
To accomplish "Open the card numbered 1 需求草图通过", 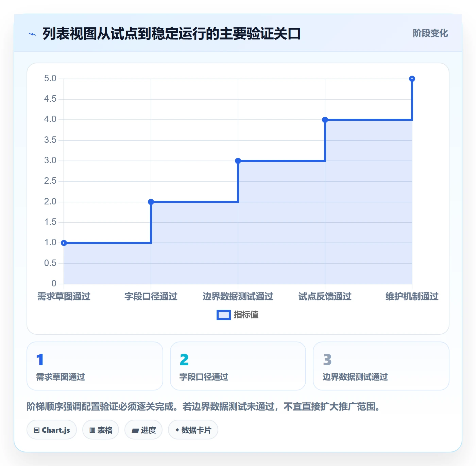I will click(x=95, y=366).
